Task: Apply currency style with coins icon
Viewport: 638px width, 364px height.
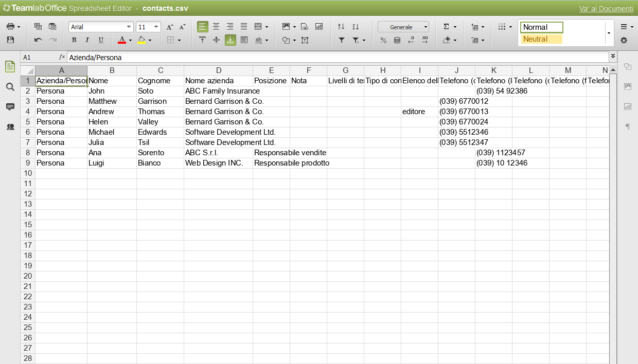Action: 397,40
